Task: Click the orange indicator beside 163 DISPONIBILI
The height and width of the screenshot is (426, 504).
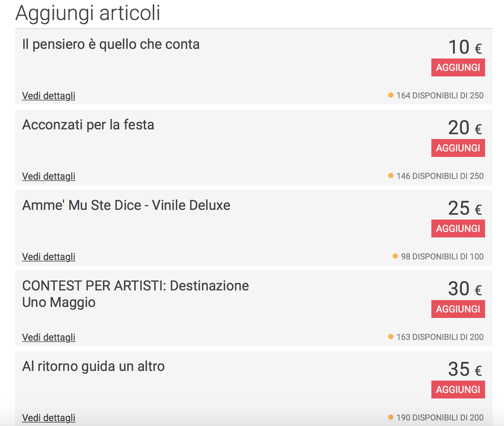Action: click(x=391, y=337)
